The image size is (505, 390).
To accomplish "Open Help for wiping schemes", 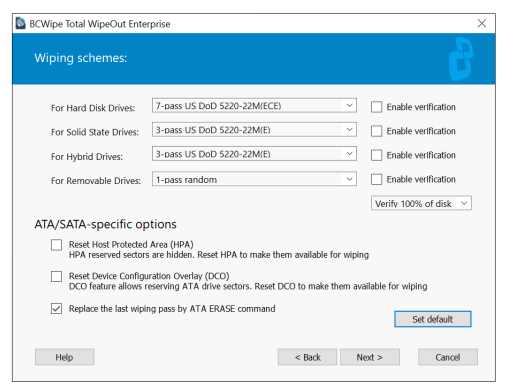I will [64, 357].
